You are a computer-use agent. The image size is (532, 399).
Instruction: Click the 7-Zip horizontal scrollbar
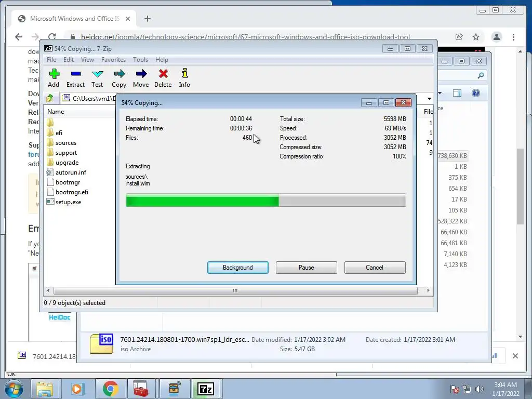tap(235, 290)
